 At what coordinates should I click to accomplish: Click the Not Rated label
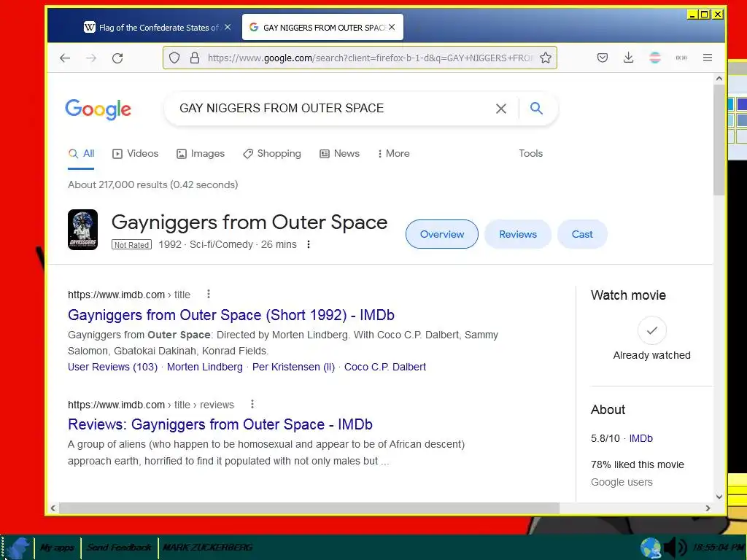click(x=131, y=245)
